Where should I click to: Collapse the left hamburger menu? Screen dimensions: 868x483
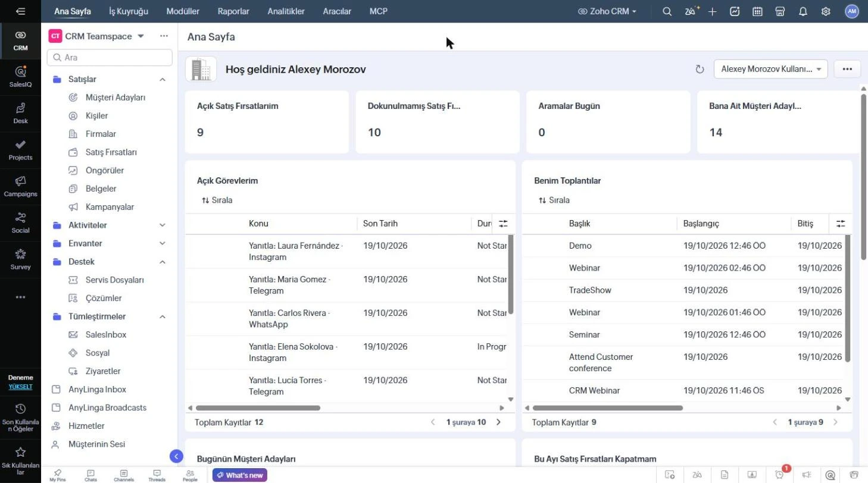pos(20,11)
